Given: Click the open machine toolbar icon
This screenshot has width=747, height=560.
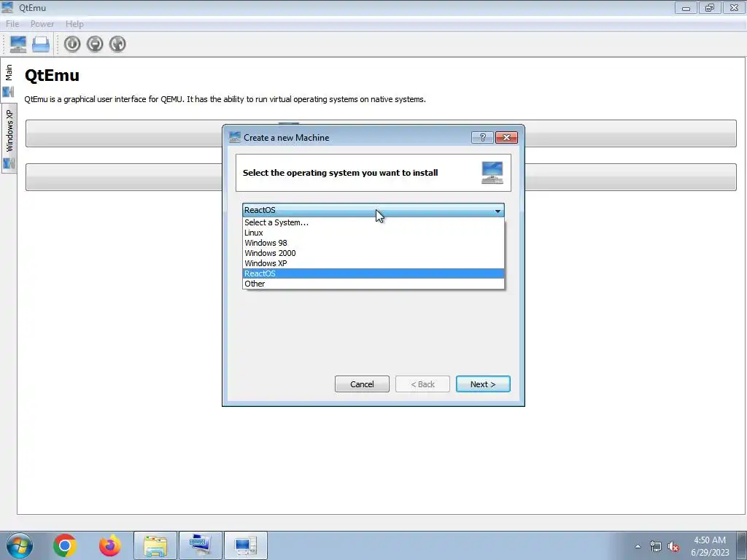Looking at the screenshot, I should [x=41, y=44].
